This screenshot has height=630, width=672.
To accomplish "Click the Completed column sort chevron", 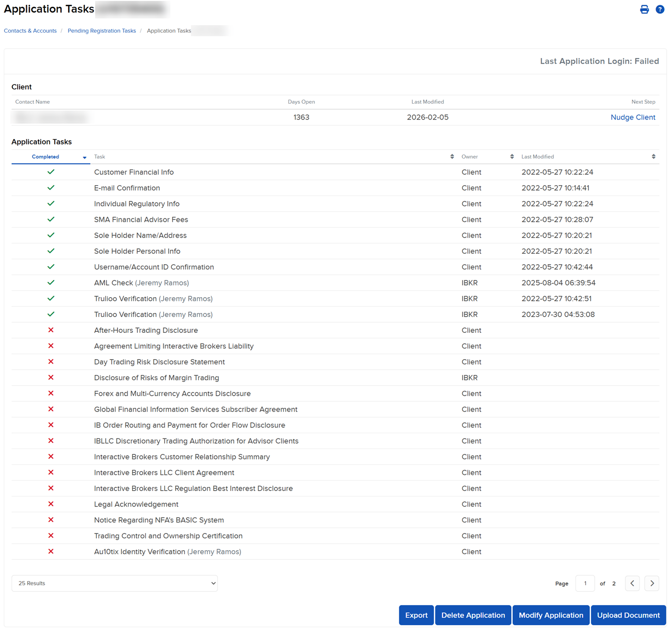I will 84,157.
